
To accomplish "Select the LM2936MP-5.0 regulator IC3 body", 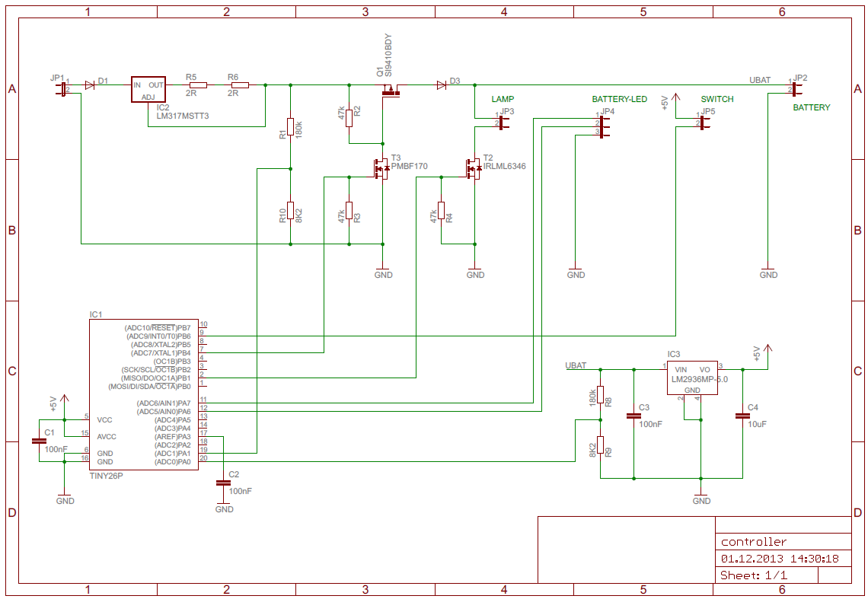I will tap(691, 378).
